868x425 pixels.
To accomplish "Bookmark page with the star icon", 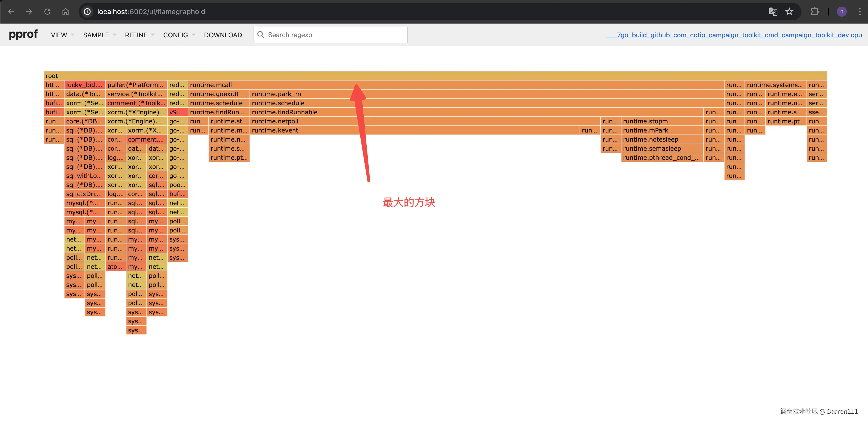I will [789, 11].
